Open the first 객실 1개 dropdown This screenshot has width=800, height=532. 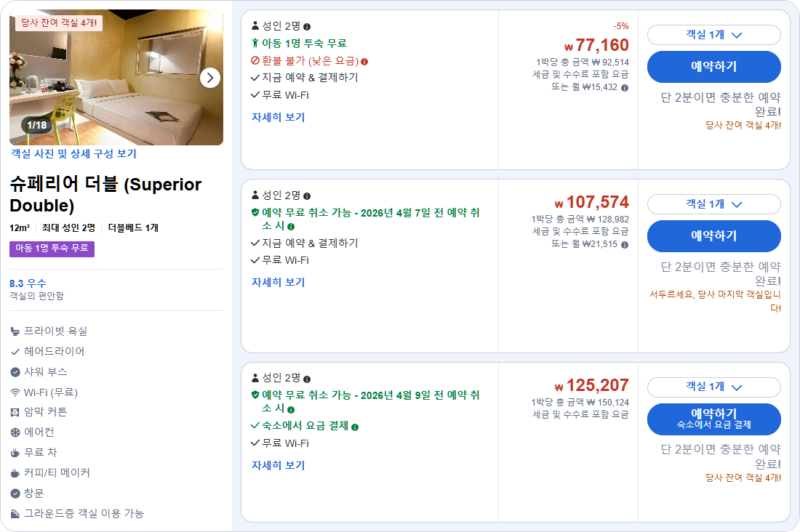tap(713, 36)
